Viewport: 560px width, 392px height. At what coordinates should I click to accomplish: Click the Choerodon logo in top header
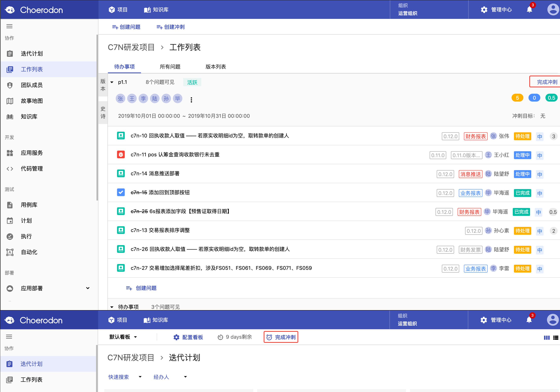(x=34, y=10)
